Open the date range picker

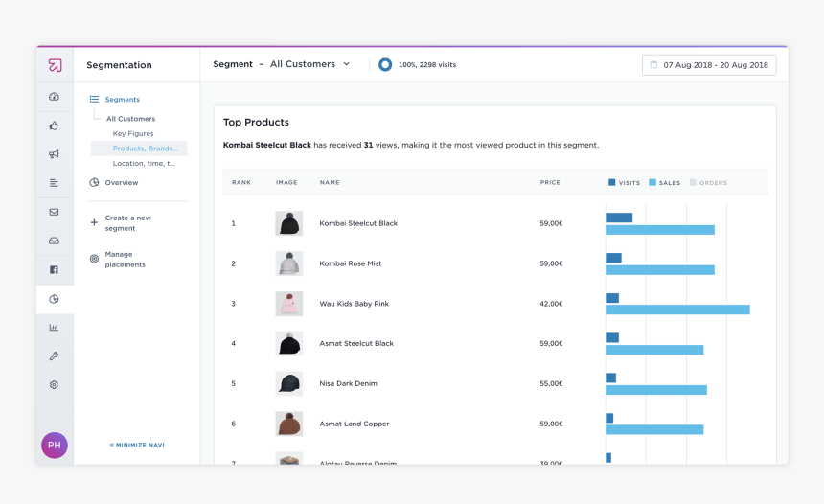tap(709, 65)
